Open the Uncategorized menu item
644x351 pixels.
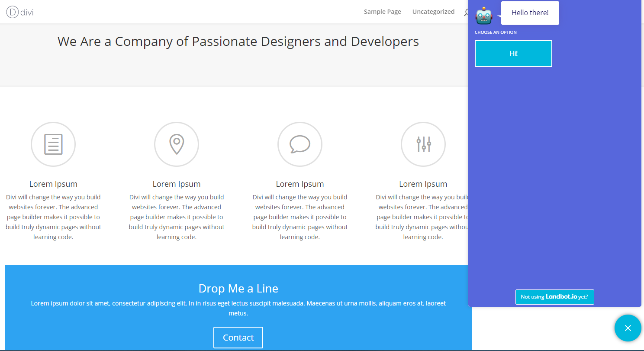tap(433, 12)
